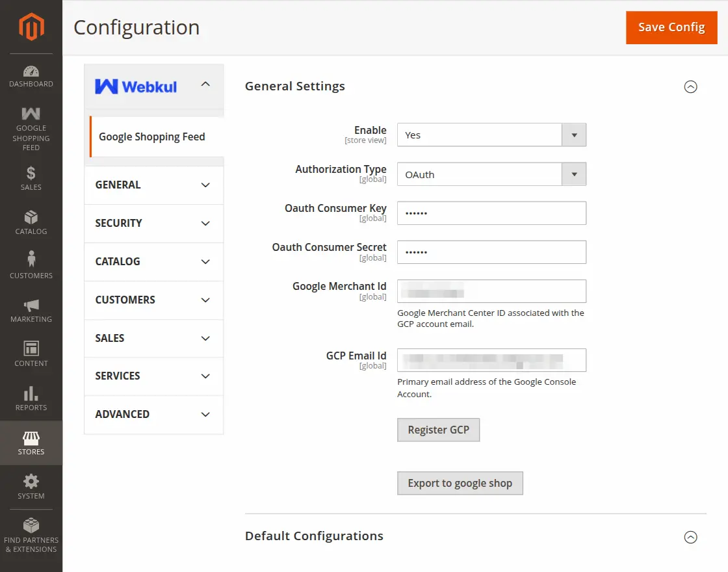The image size is (728, 572).
Task: Click the Default Configurations heading
Action: 314,536
